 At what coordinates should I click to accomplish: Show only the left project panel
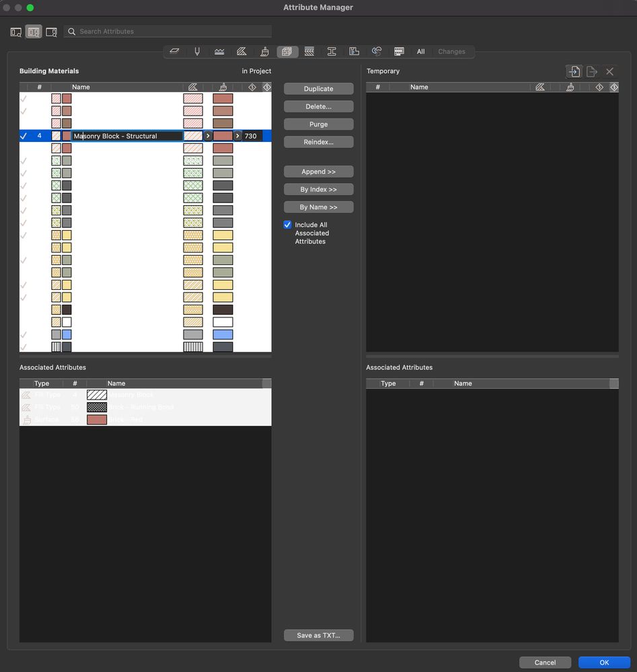16,32
